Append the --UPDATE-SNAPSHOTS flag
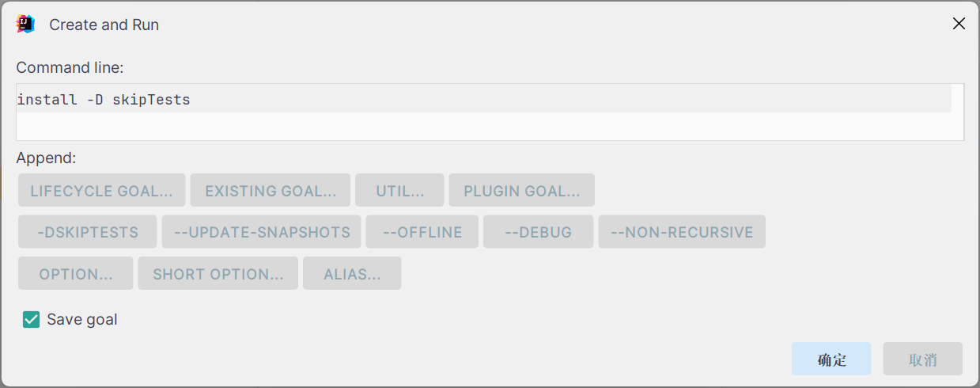The image size is (980, 388). (x=262, y=232)
